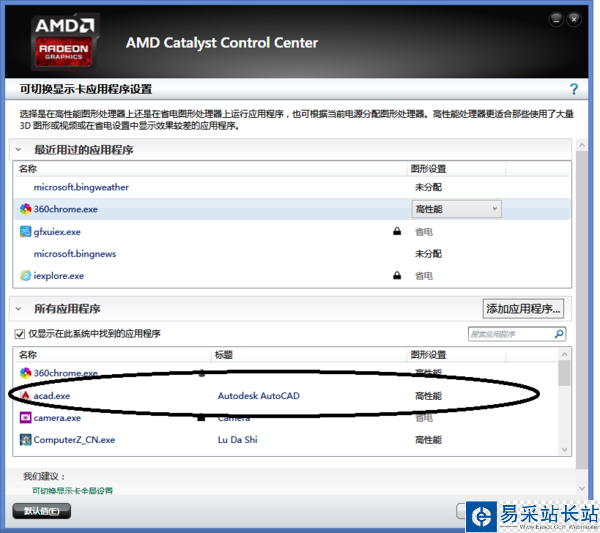Click the 360chrome.exe icon in recent applications
This screenshot has height=533, width=600.
(x=25, y=209)
